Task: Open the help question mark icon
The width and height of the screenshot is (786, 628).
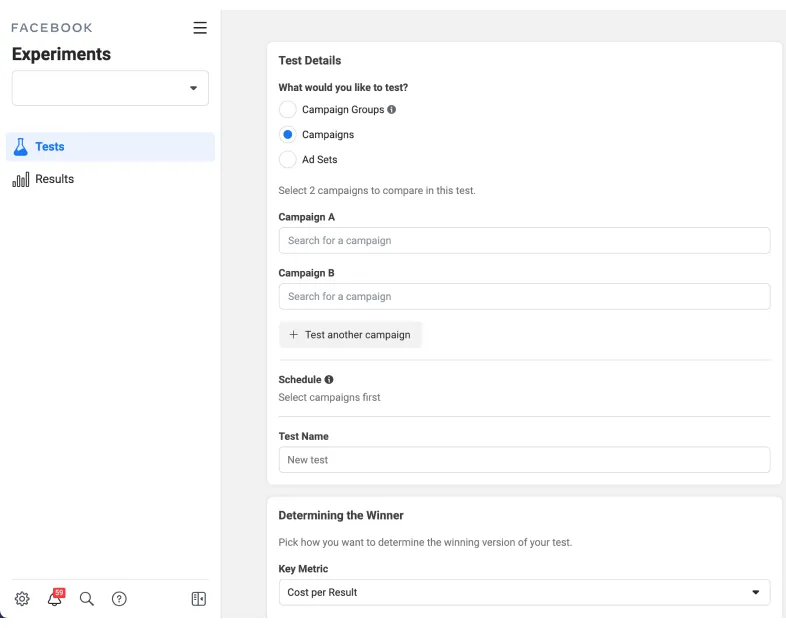Action: coord(119,599)
